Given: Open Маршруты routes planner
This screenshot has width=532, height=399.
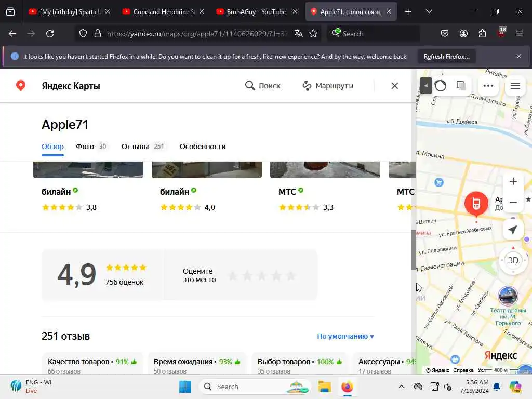Looking at the screenshot, I should (x=328, y=86).
